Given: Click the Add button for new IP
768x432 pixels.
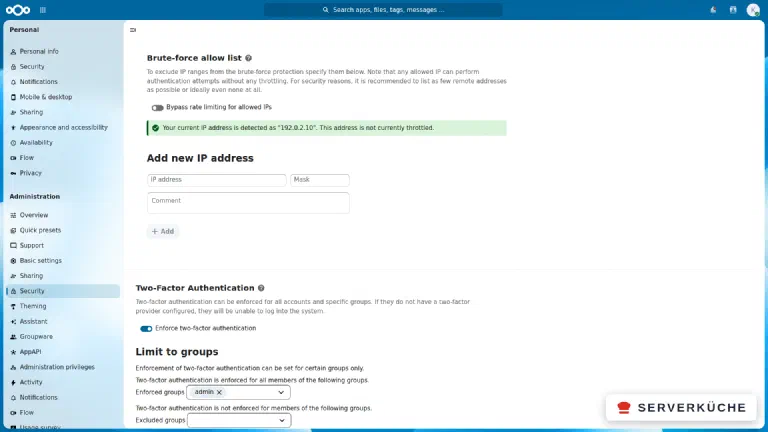Looking at the screenshot, I should click(163, 231).
